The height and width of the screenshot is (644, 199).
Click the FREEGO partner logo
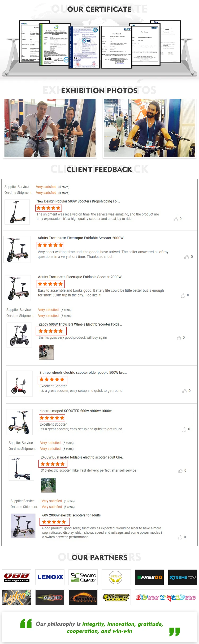pos(149,577)
